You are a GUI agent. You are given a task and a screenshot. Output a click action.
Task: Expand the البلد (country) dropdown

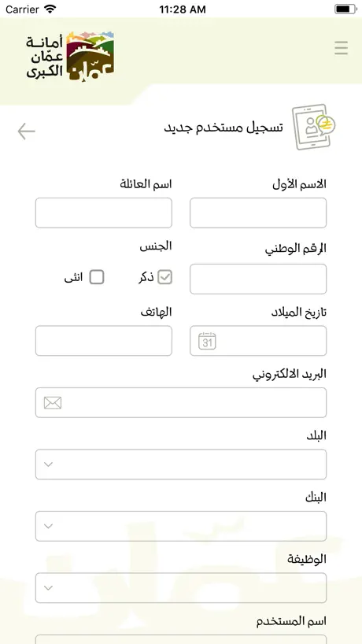[x=181, y=464]
